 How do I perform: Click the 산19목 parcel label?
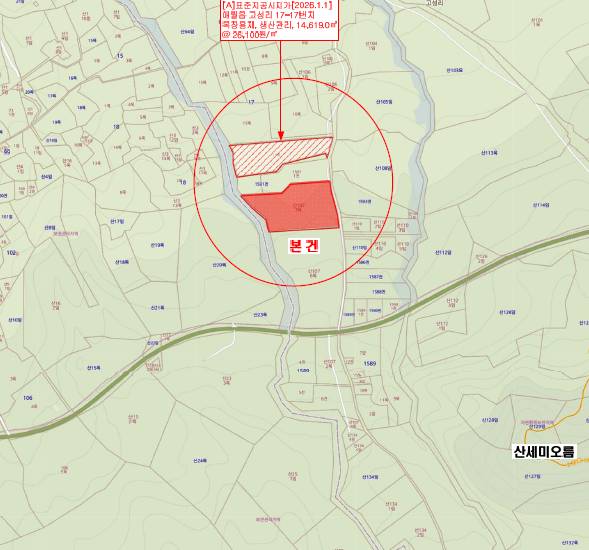157,245
